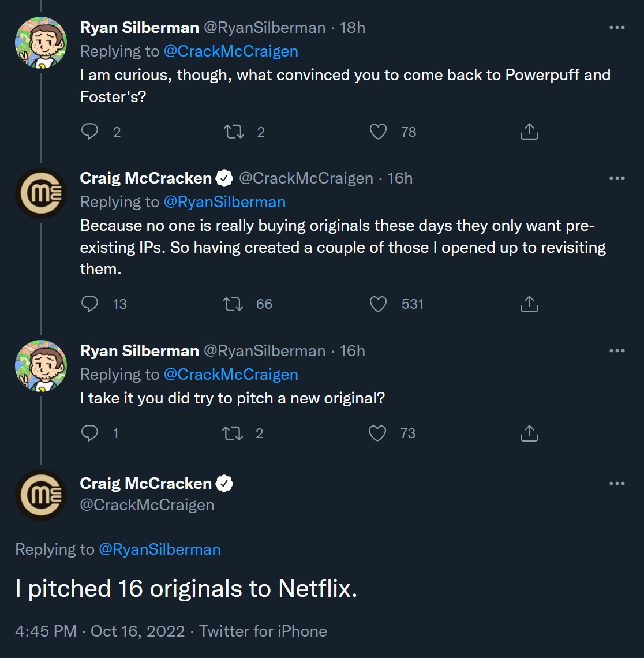Screen dimensions: 644x658
Task: Open the @CrackMcCraigen mention in Ryan's 18h tweet
Action: tap(231, 51)
